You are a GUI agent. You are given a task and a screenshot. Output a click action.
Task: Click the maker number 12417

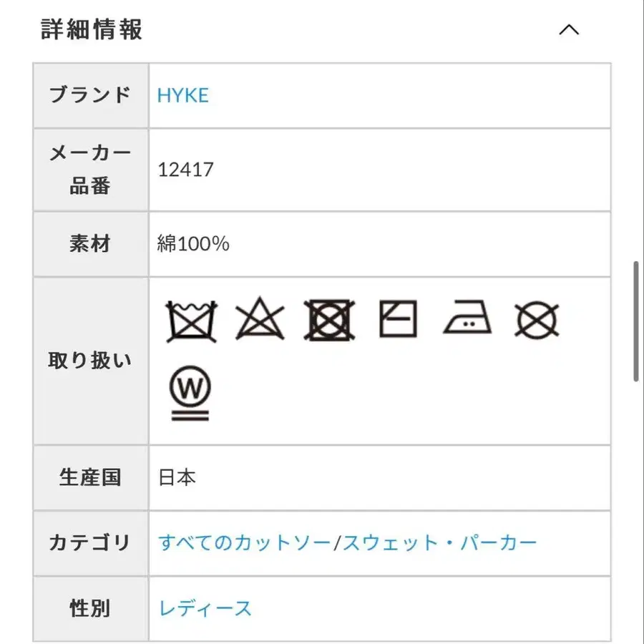point(185,170)
